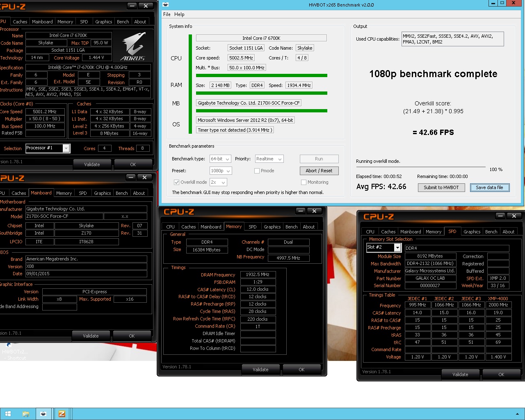Click the Core Voltage 1.464 V value
Screen dimensions: 525x420
click(x=96, y=58)
